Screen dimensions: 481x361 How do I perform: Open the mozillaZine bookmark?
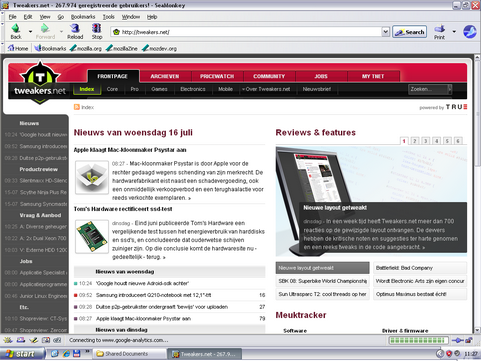[122, 48]
